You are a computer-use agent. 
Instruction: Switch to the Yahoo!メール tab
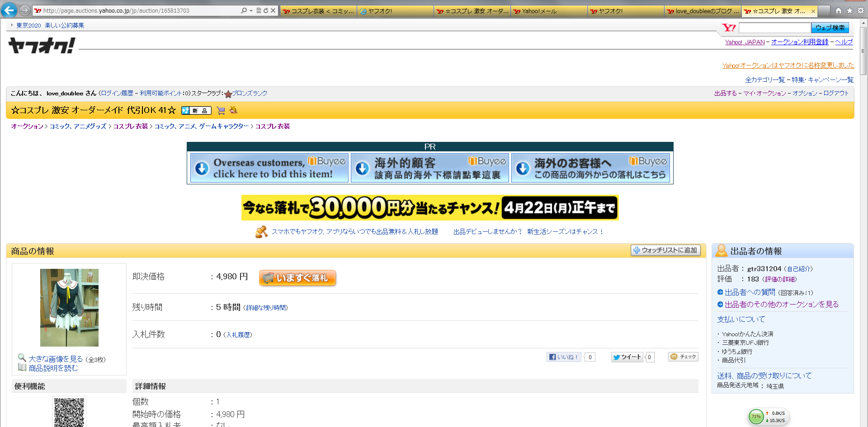click(549, 11)
